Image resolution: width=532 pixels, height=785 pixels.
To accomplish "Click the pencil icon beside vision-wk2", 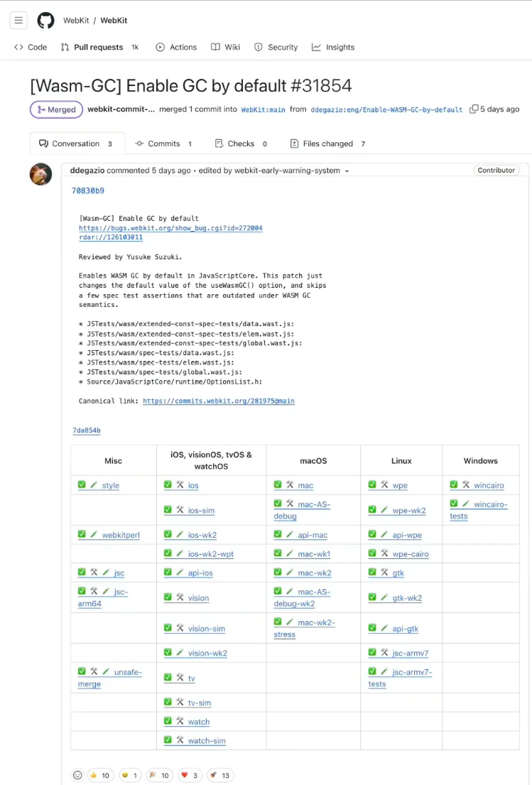I will click(x=180, y=652).
